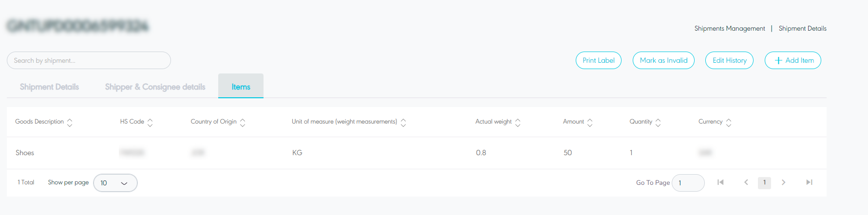Go to previous page arrow
The image size is (868, 215).
tap(746, 182)
